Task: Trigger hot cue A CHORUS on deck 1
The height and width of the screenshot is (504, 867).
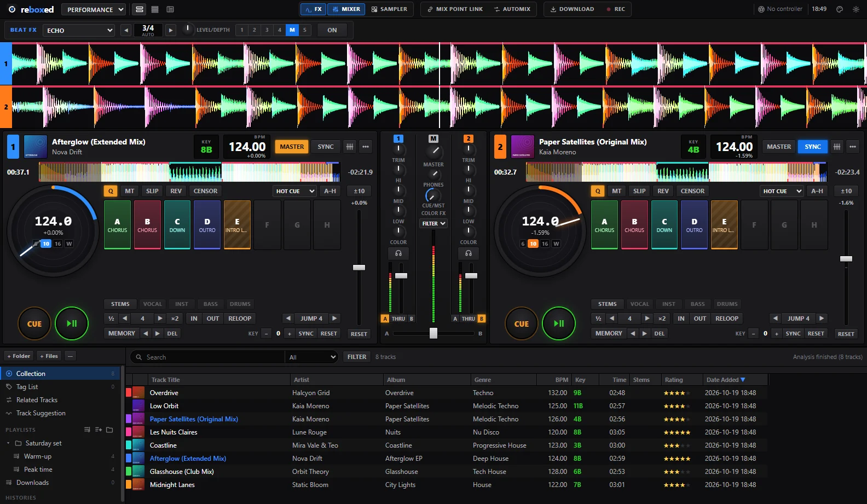Action: (117, 225)
